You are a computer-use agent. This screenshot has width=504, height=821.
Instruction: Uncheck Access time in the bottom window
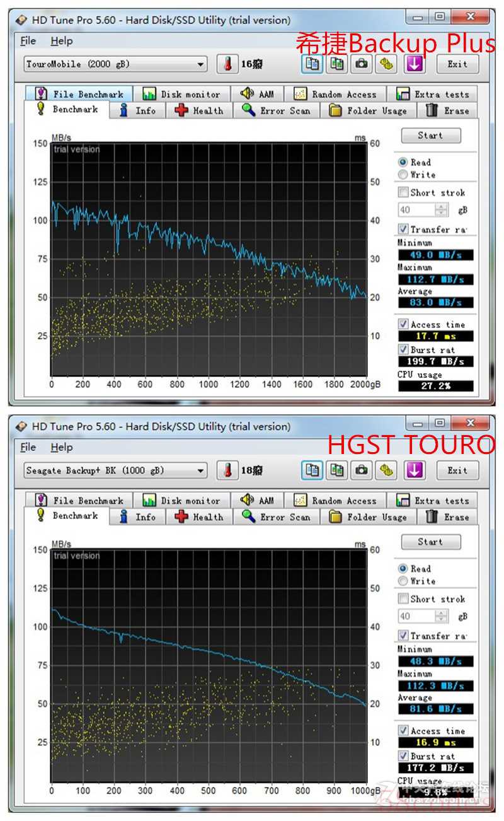coord(403,730)
